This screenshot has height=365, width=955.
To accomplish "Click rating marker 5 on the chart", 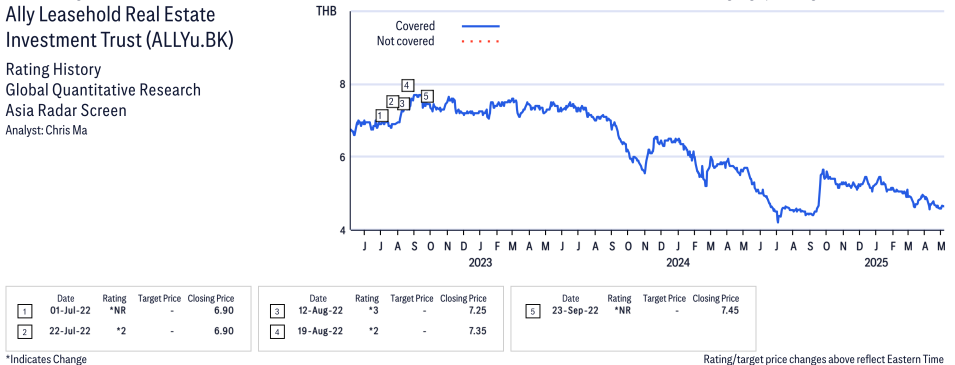I will click(x=426, y=96).
